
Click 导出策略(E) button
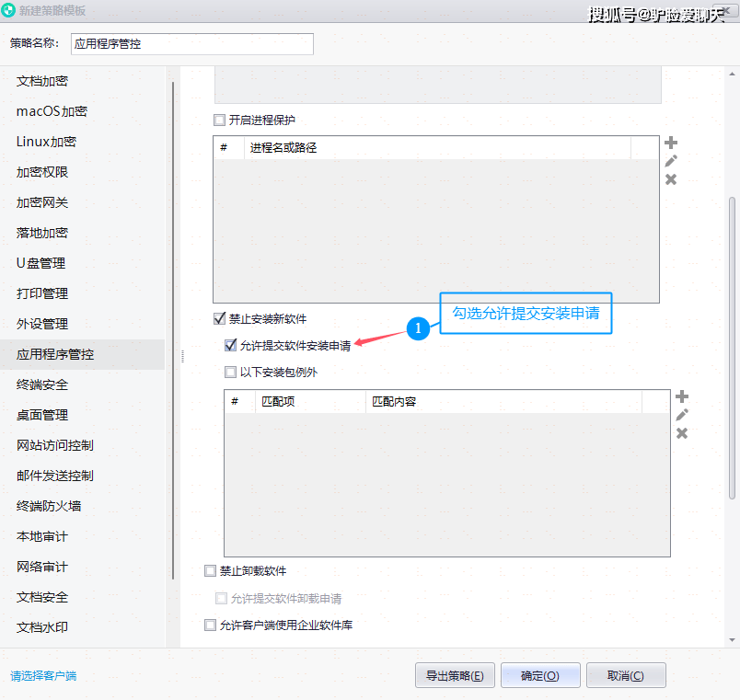coord(455,675)
